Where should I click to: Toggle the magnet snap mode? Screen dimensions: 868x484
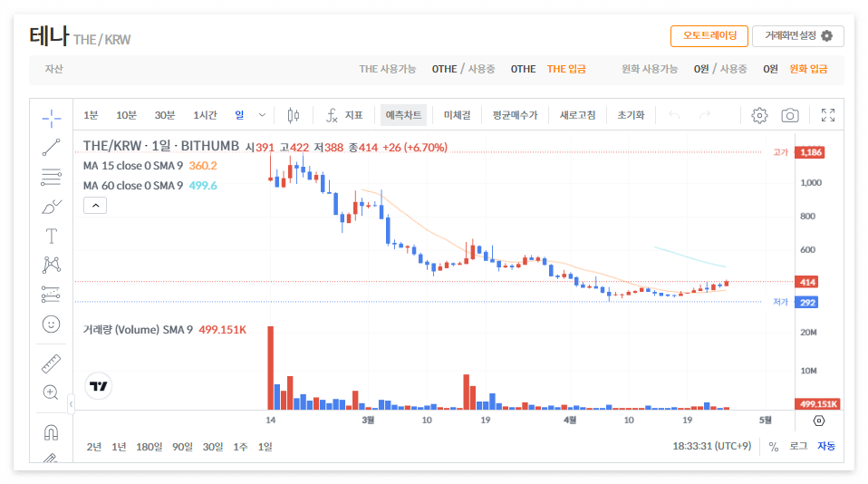(x=51, y=432)
